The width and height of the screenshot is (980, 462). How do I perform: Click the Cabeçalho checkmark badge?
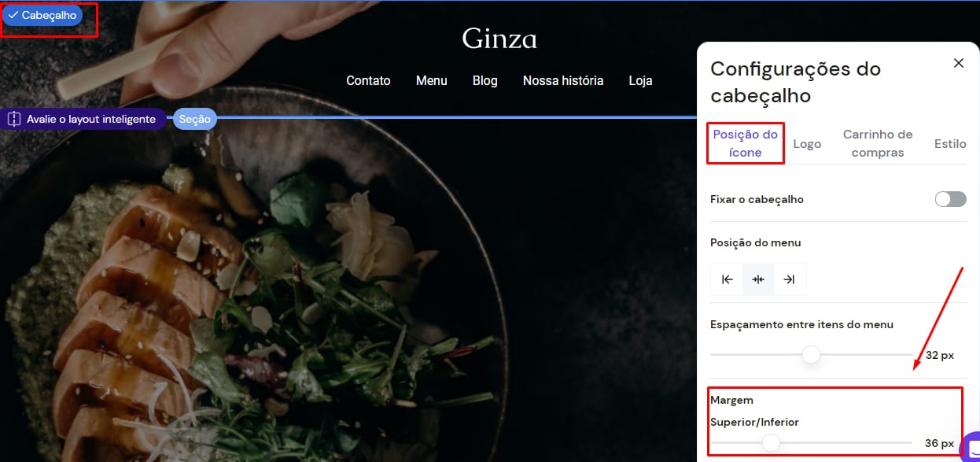point(42,15)
